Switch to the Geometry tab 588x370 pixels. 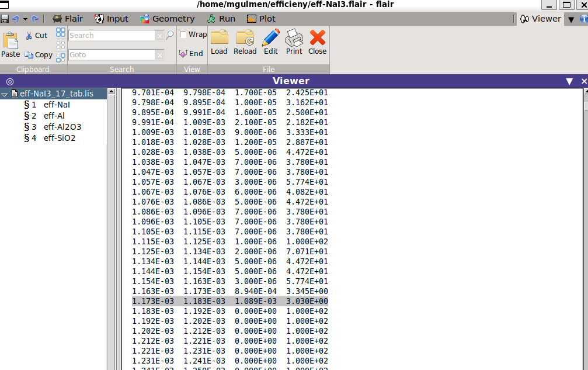(x=167, y=19)
